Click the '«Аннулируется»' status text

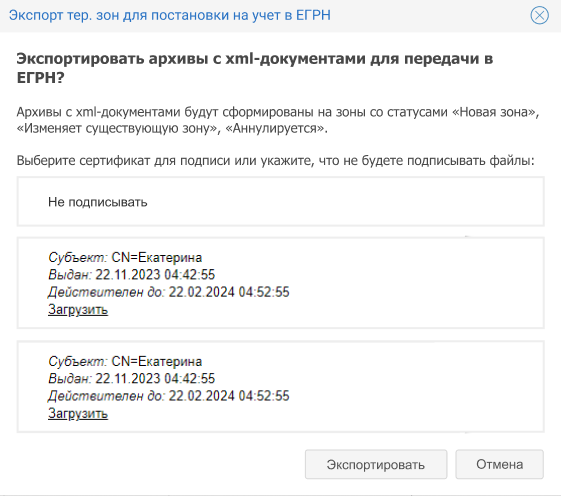[x=275, y=128]
